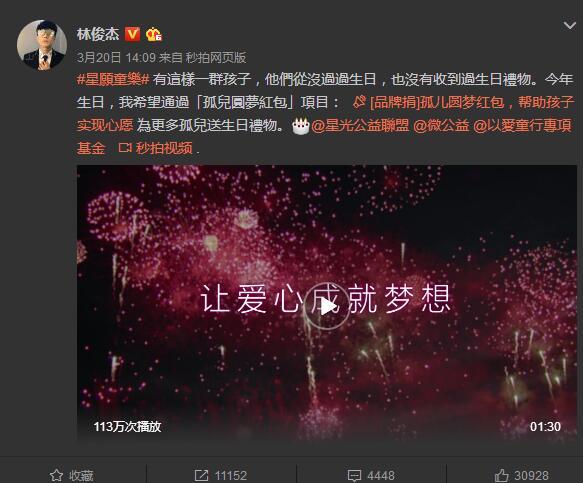Click the 30928 likes count
Screen dimensions: 583x483
(x=531, y=476)
